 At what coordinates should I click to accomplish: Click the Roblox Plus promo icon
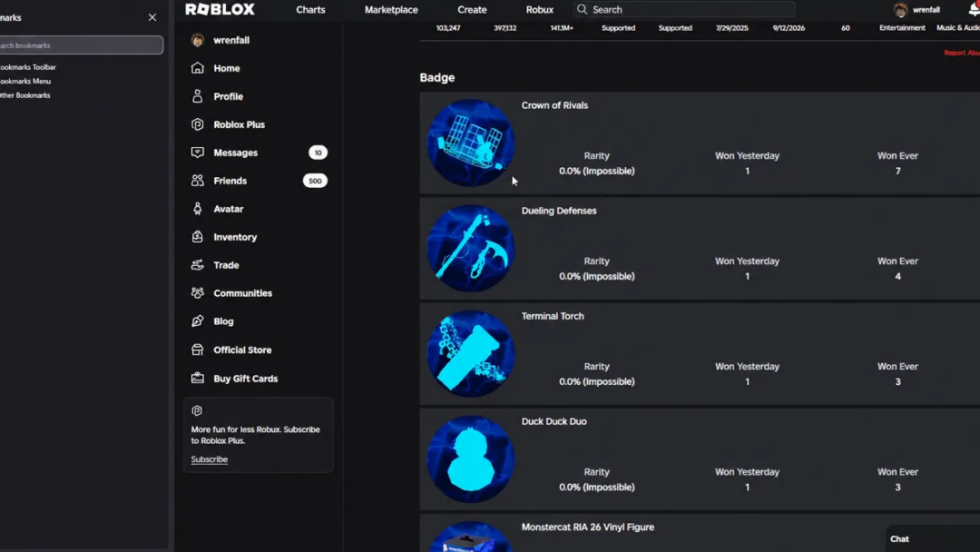coord(197,410)
